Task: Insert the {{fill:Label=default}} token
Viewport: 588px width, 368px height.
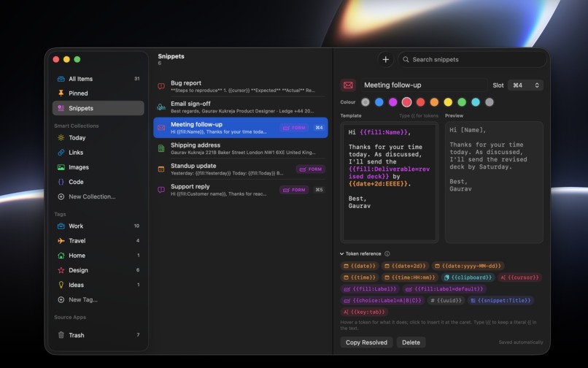Action: 444,288
